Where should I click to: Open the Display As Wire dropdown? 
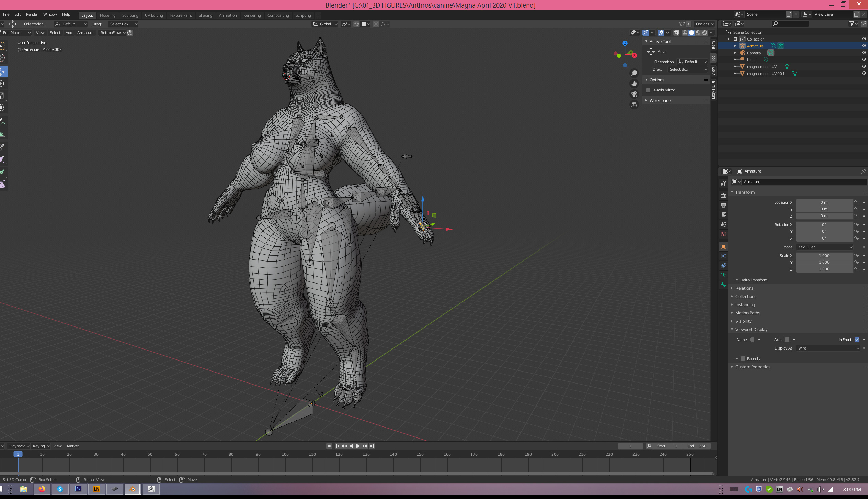(x=828, y=348)
